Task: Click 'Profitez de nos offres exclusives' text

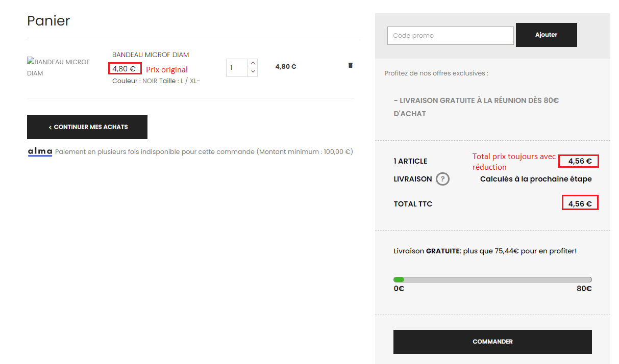Action: coord(436,73)
